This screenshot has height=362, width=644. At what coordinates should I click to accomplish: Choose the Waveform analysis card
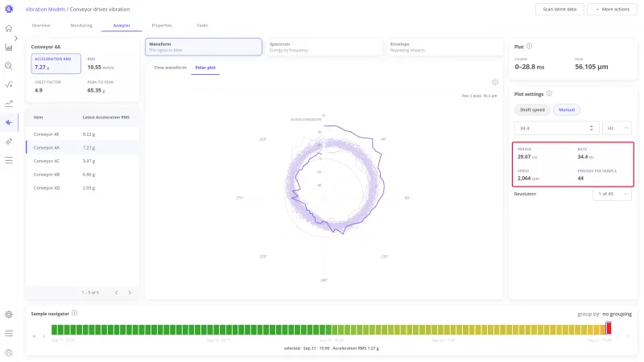pyautogui.click(x=204, y=47)
